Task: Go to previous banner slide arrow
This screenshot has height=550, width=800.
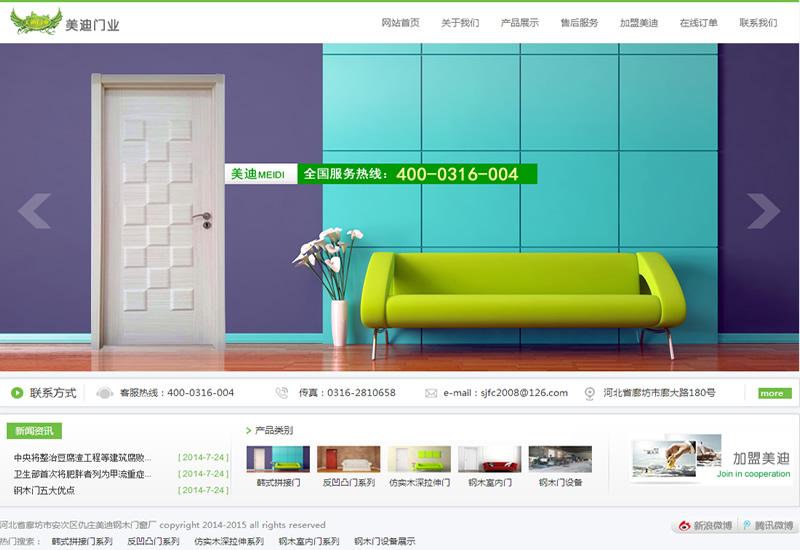Action: click(34, 211)
